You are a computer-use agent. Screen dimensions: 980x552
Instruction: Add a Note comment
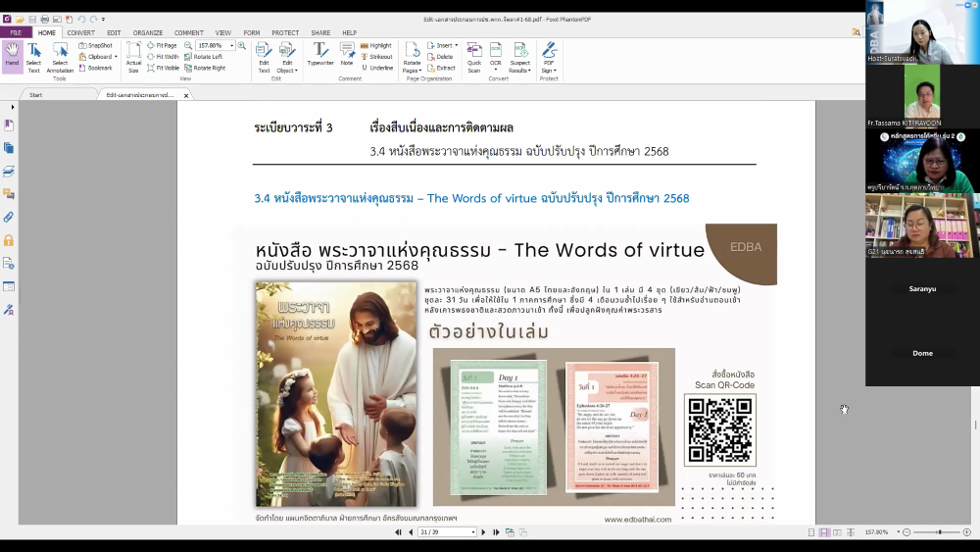click(347, 55)
